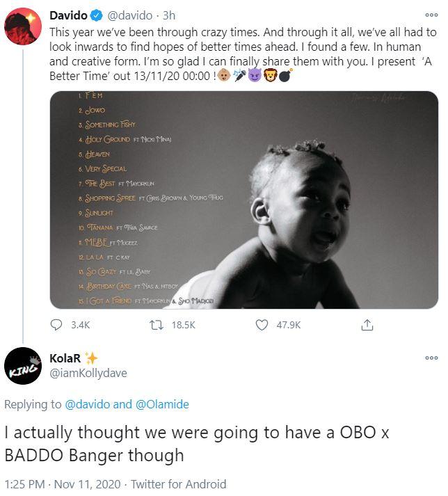Click the @davido mention in reply line
This screenshot has height=496, width=448.
click(x=87, y=404)
